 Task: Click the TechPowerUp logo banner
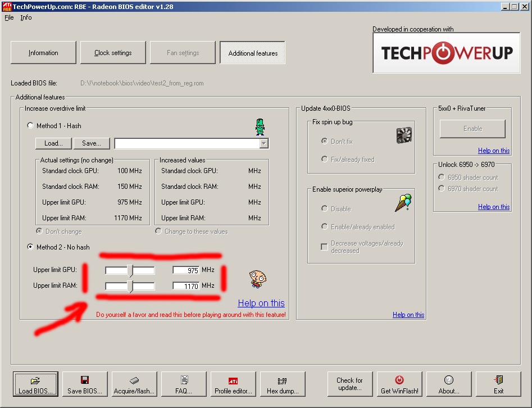[447, 53]
